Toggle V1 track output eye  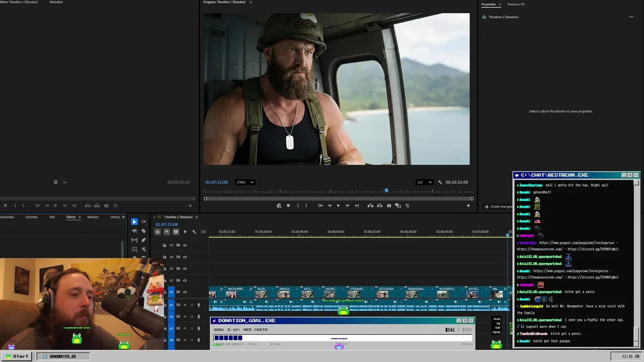click(x=185, y=292)
